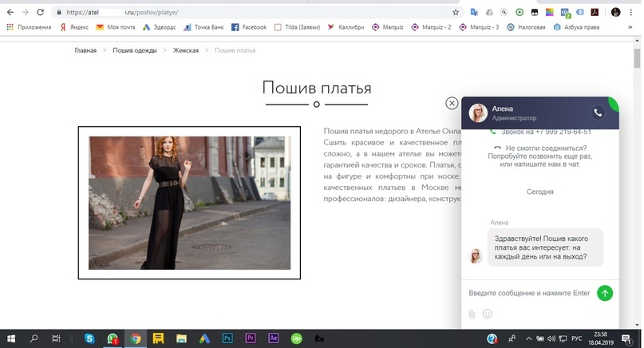
Task: Click the chat message input field
Action: pyautogui.click(x=529, y=293)
